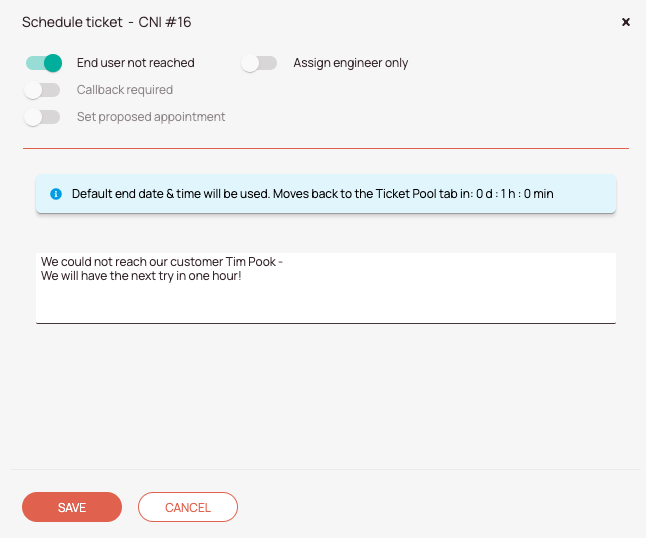This screenshot has width=646, height=538.
Task: Click the default end date info banner
Action: point(326,194)
